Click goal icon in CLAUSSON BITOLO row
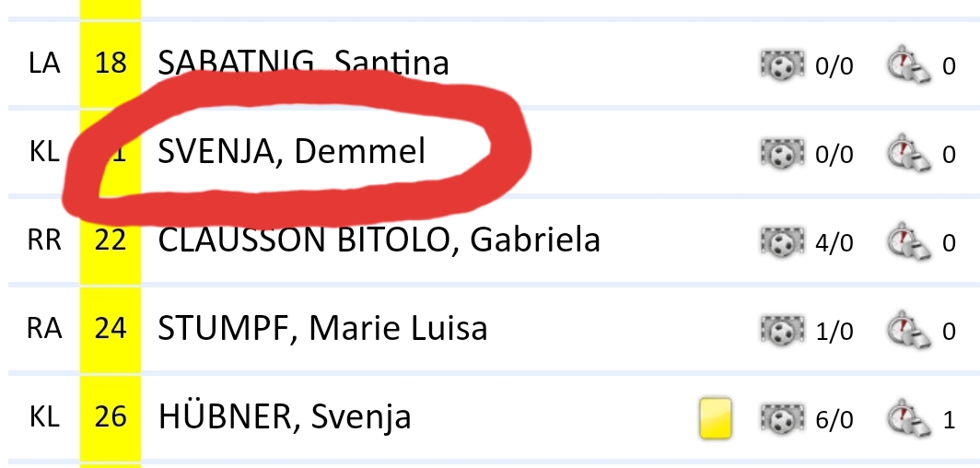This screenshot has height=468, width=980. [783, 241]
